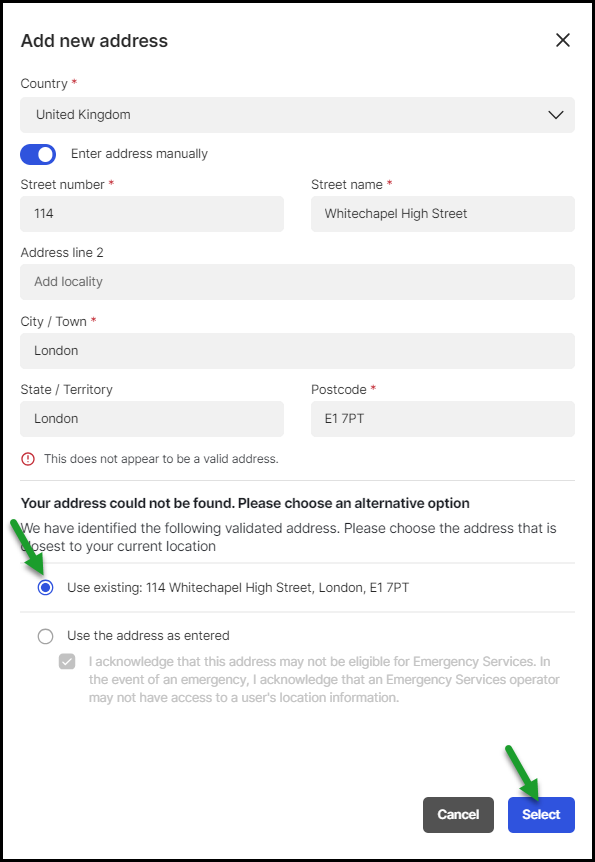
Task: Click the Cancel button
Action: click(x=458, y=815)
